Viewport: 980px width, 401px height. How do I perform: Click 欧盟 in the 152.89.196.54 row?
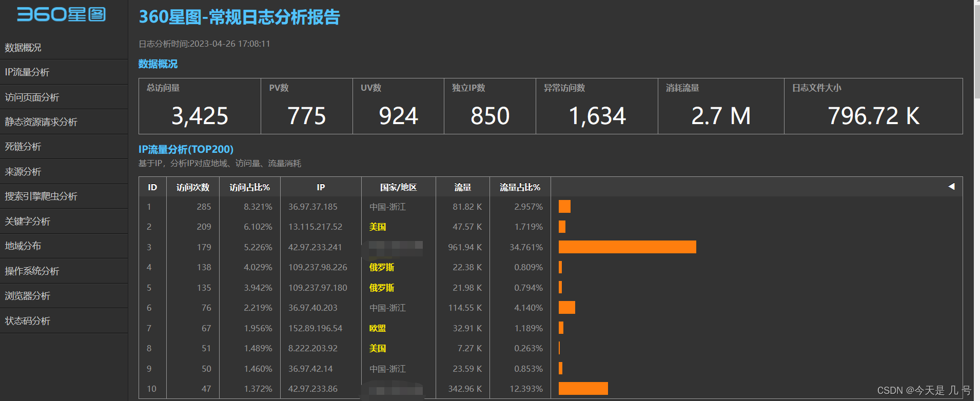378,328
